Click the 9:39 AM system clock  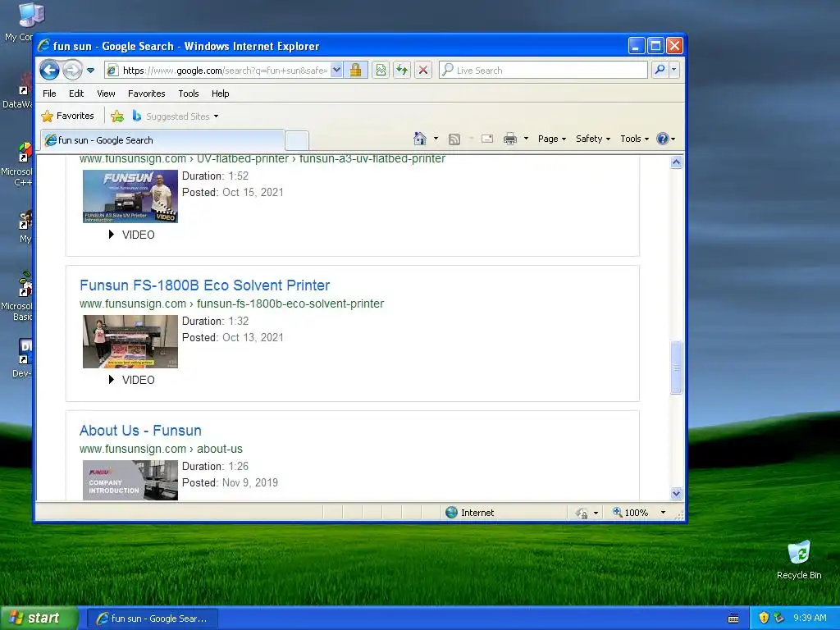tap(810, 618)
